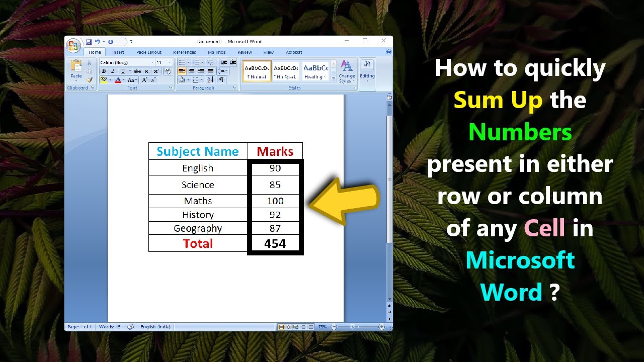This screenshot has width=644, height=362.
Task: Zoom out with minus button
Action: tap(334, 327)
